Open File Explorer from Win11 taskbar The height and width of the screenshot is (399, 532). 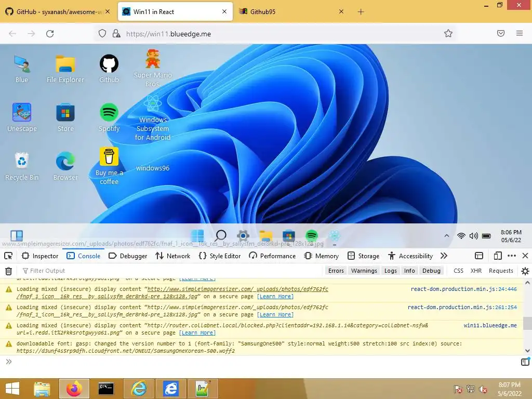(x=265, y=235)
